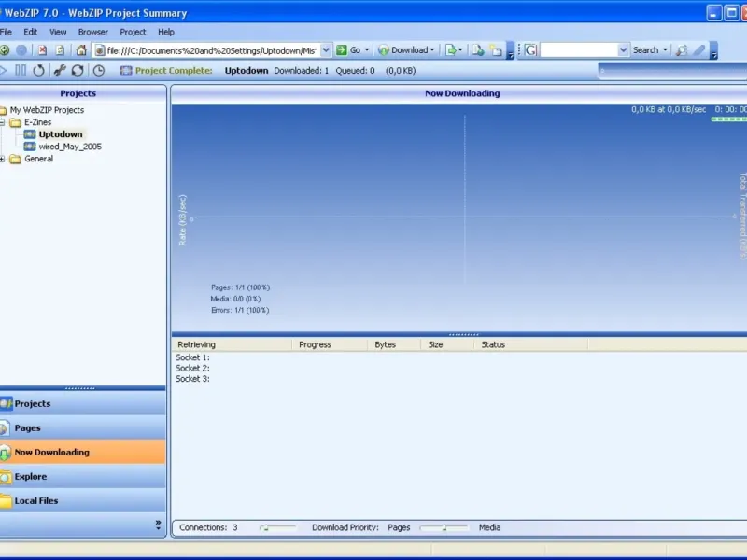This screenshot has width=747, height=560.
Task: Click the Pause project icon
Action: pos(21,71)
